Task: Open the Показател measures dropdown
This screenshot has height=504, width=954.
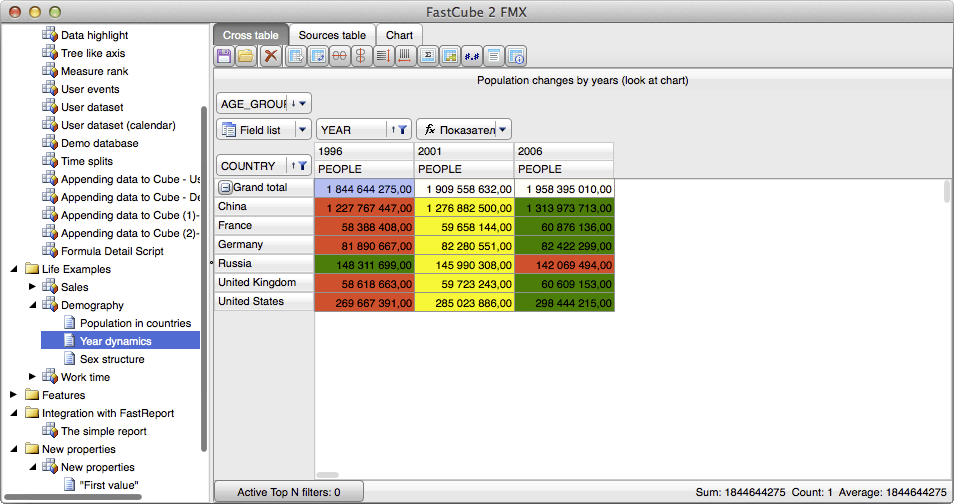Action: [x=503, y=129]
